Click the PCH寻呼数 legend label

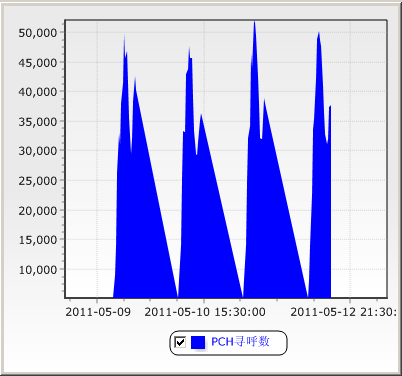(x=240, y=342)
